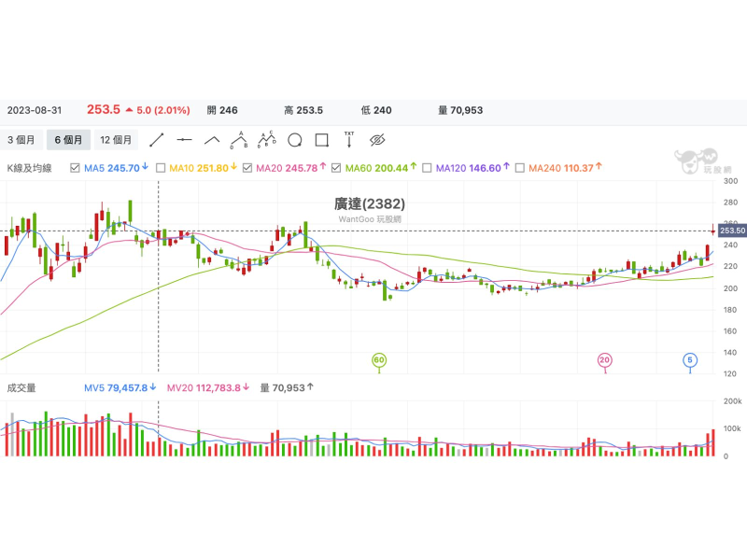Viewport: 747px width, 560px height.
Task: Uncheck the MA20 moving average checkbox
Action: pos(247,168)
